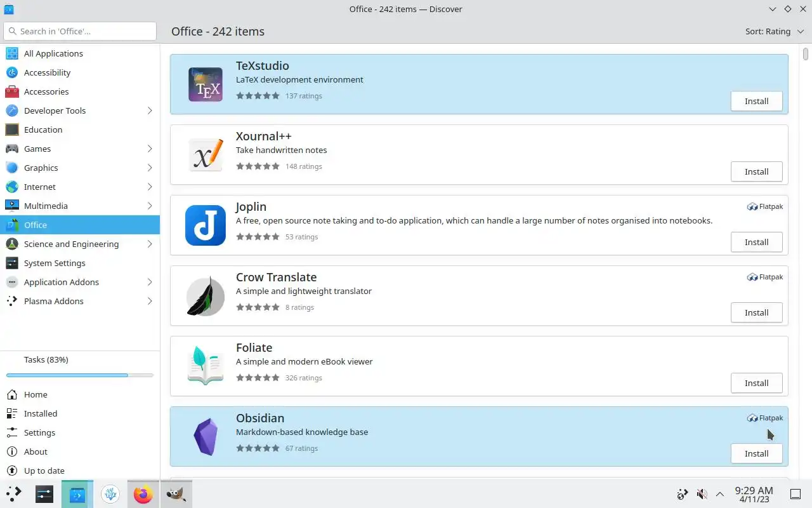This screenshot has height=508, width=812.
Task: Click the Games controller icon
Action: [12, 149]
